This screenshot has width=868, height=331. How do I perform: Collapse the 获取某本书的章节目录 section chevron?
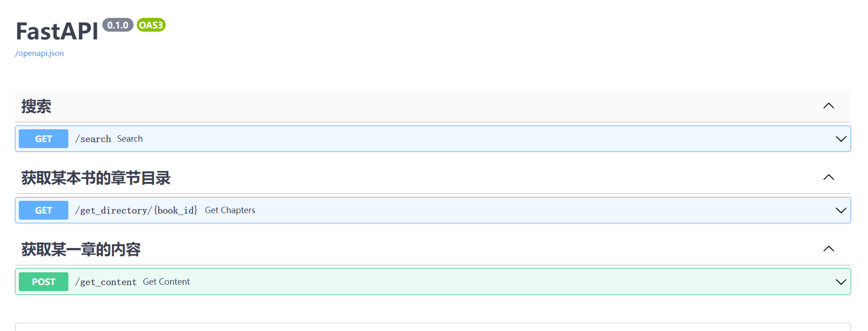828,177
